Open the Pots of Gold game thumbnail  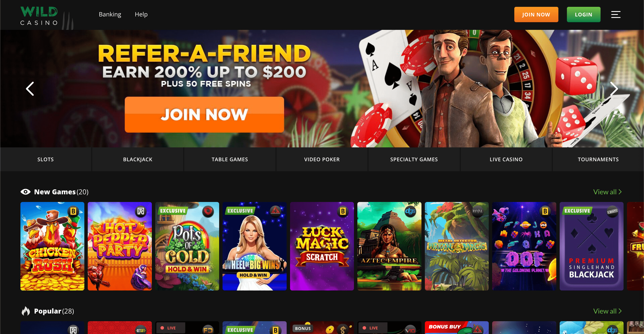pyautogui.click(x=187, y=246)
